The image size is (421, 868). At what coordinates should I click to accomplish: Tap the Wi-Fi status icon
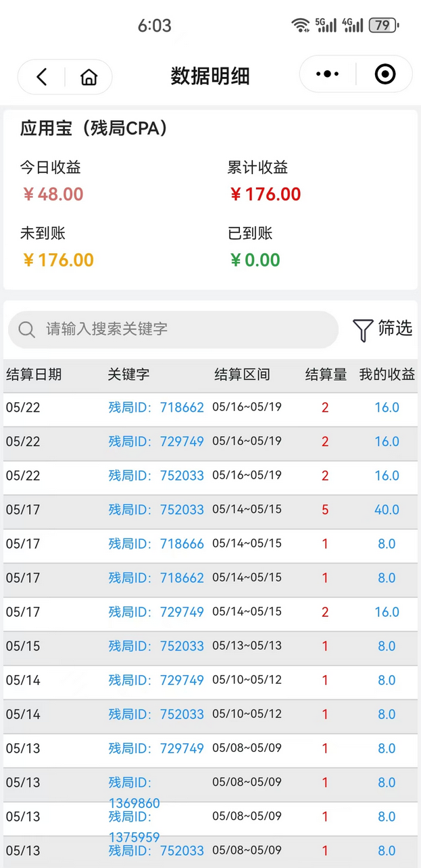pos(301,26)
